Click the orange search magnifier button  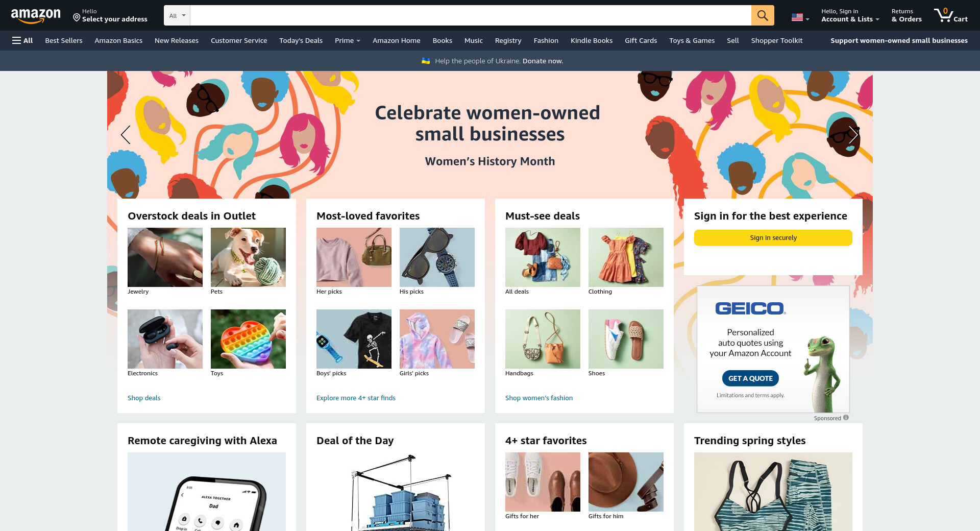click(x=763, y=15)
